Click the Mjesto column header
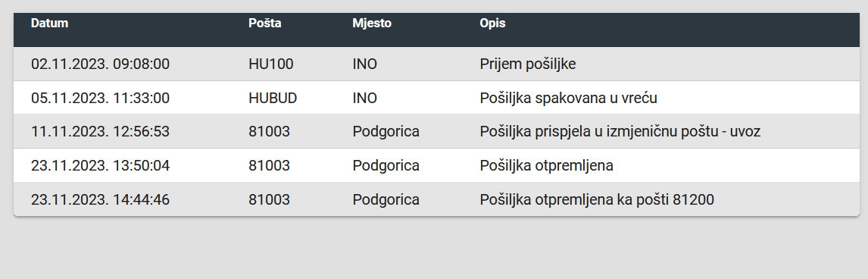The height and width of the screenshot is (279, 868). click(x=371, y=24)
